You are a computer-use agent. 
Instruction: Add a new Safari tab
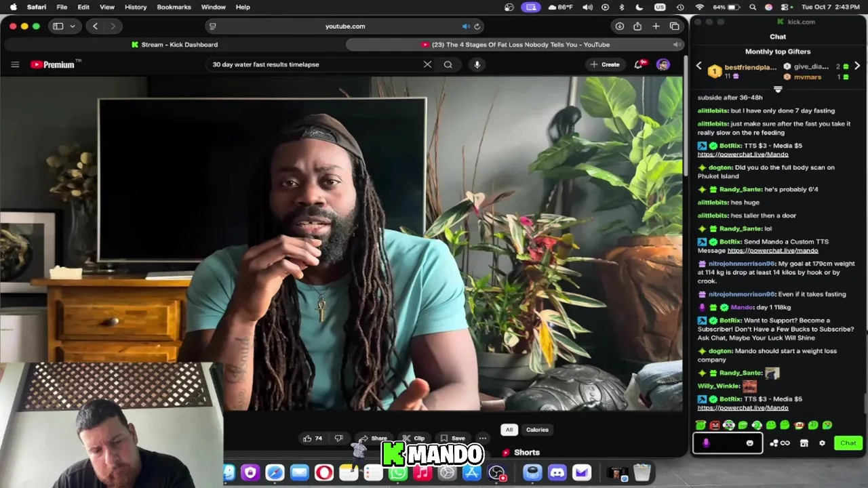click(656, 26)
